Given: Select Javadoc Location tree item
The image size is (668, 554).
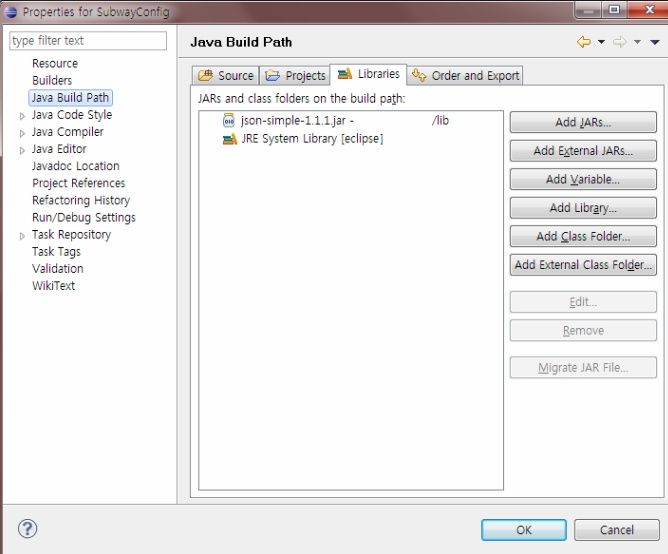Looking at the screenshot, I should click(76, 166).
